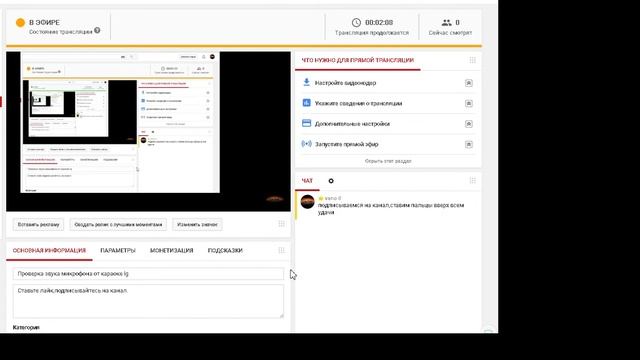Click the 'Изменить значок' button
This screenshot has height=360, width=640.
pos(197,224)
